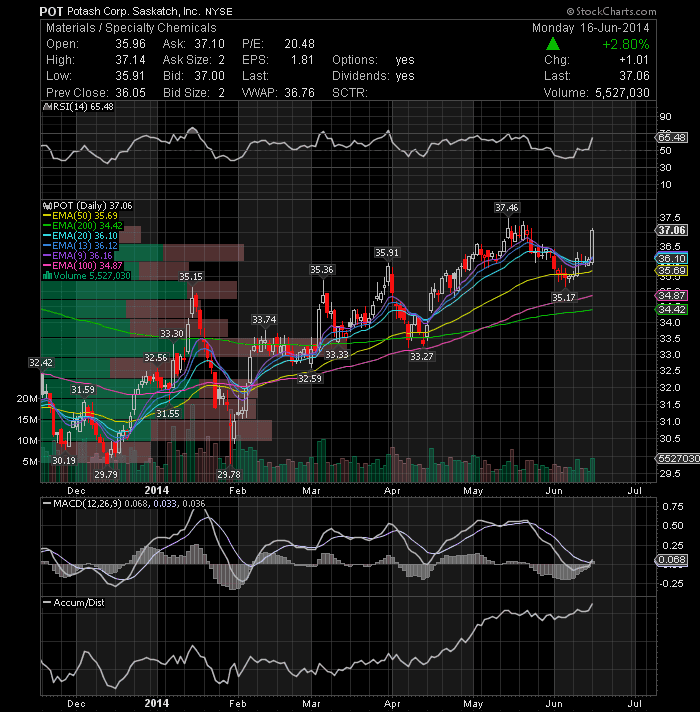
Task: Click the 33.74 price label on the chart
Action: [x=264, y=320]
